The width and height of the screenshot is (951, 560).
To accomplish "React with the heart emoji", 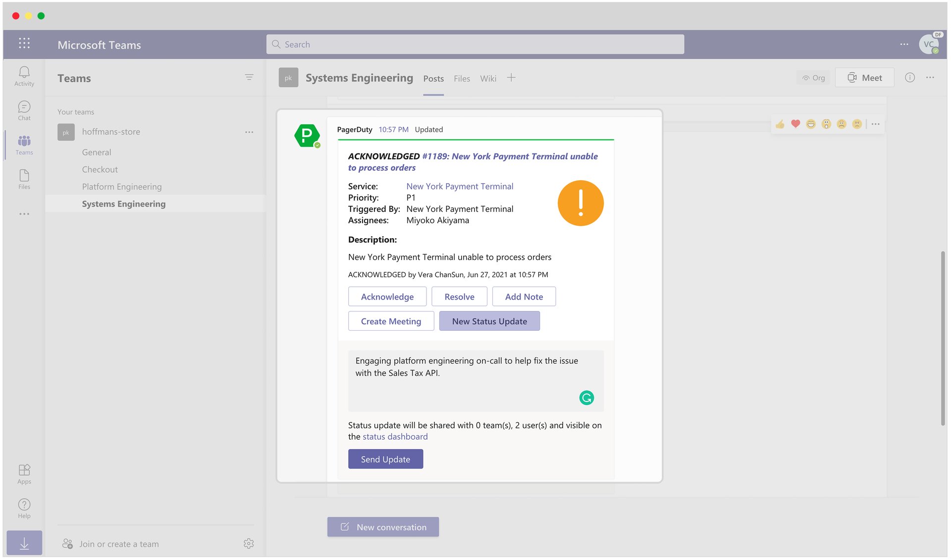I will (x=795, y=124).
